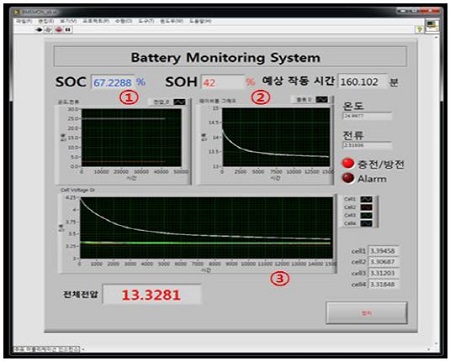
Task: Click the Cell2 plot swatch in the legend
Action: click(366, 207)
